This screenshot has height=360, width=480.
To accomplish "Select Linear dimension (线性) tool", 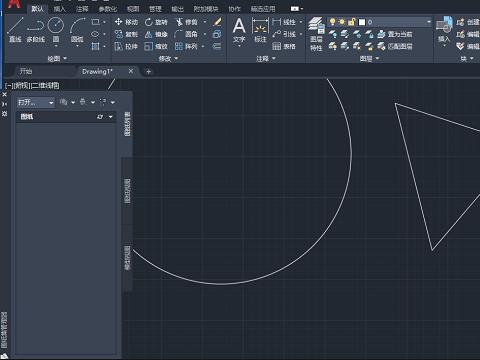I will pyautogui.click(x=284, y=22).
